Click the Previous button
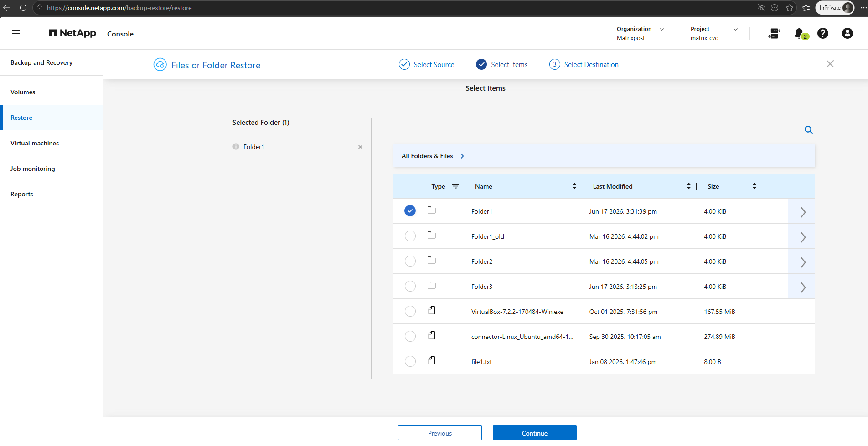This screenshot has height=446, width=868. click(440, 433)
